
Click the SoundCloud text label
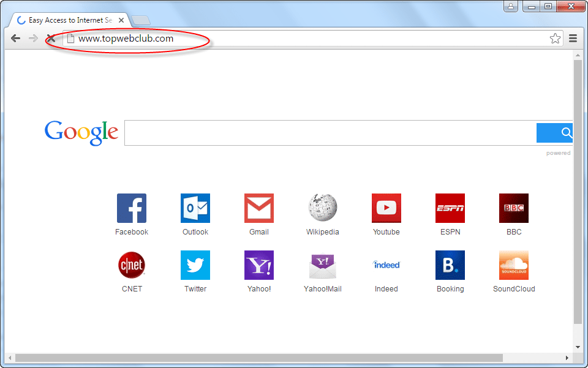[x=514, y=289]
